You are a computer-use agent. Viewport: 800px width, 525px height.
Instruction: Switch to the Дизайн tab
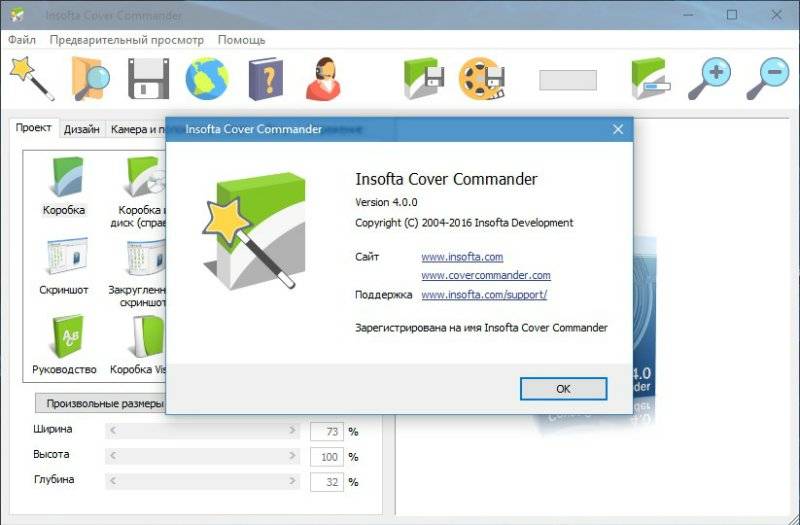(82, 130)
